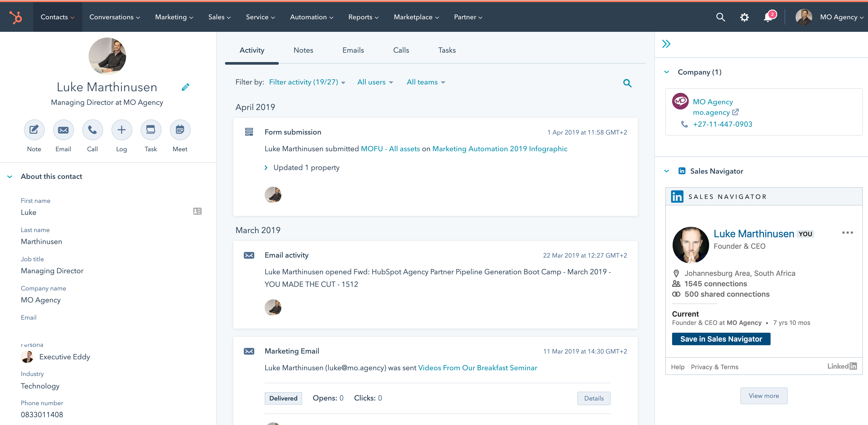Switch to the Emails tab
Viewport: 868px width, 425px height.
[353, 50]
